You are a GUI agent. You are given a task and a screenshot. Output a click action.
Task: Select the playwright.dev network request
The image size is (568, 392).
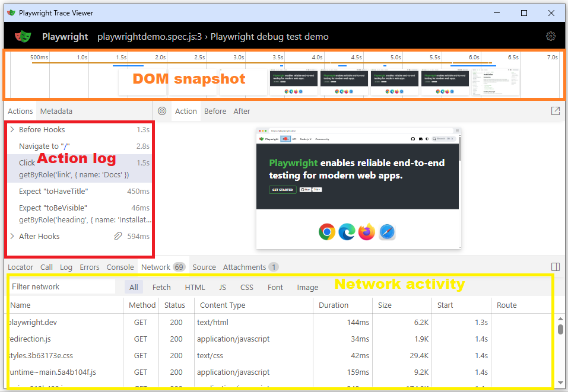pos(281,322)
